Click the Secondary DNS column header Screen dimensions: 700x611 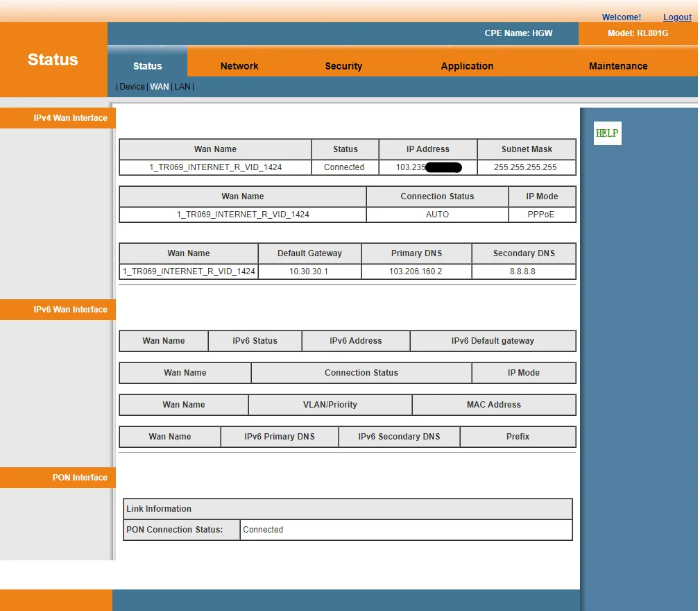[523, 253]
